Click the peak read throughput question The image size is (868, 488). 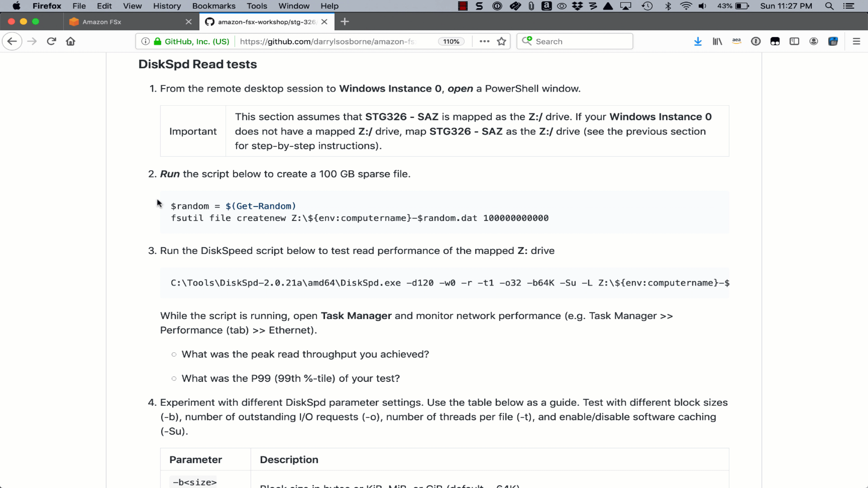coord(305,354)
